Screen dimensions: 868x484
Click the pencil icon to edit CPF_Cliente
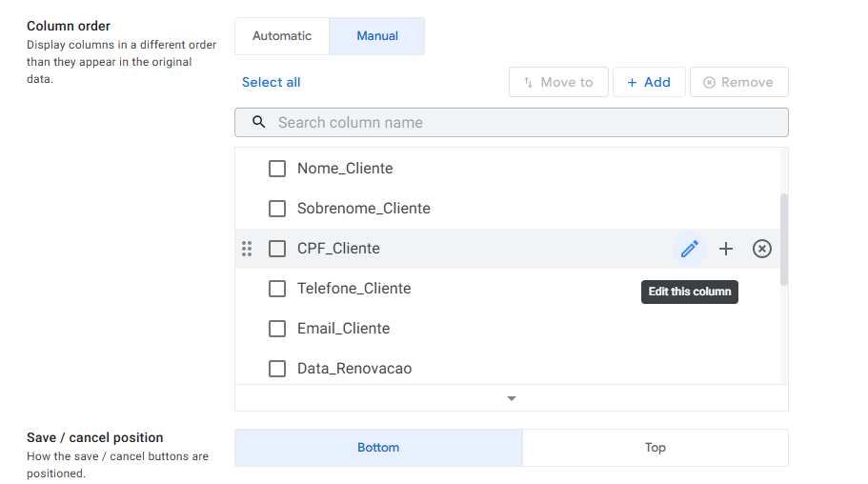point(690,249)
